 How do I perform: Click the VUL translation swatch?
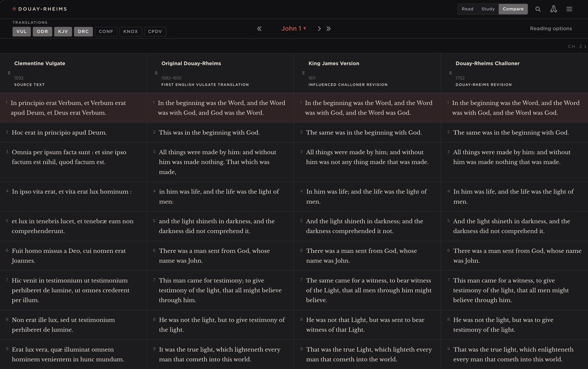(21, 31)
